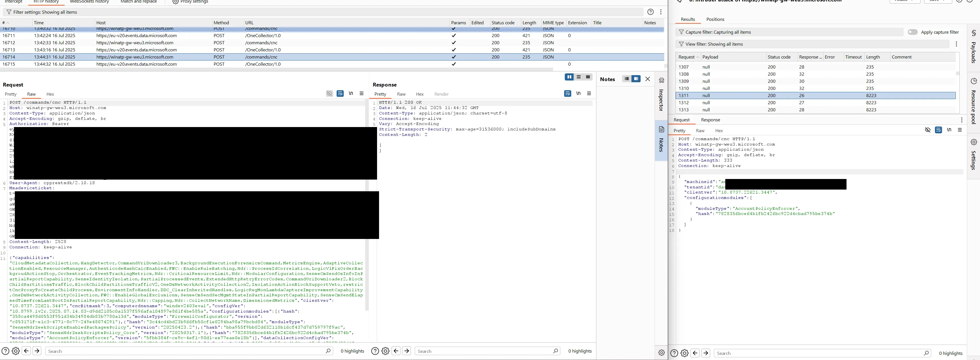Toggle hidden items eye in Intruder request
The width and height of the screenshot is (980, 360).
click(x=928, y=130)
